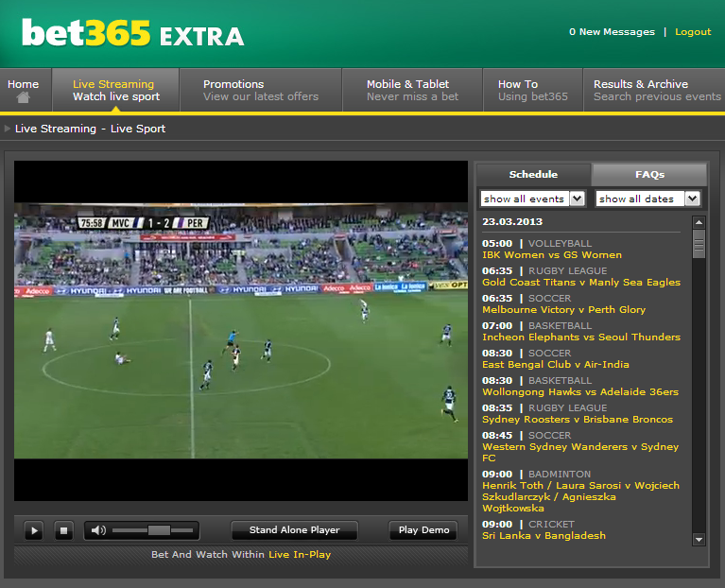Click the Play Demo button
725x588 pixels.
423,530
